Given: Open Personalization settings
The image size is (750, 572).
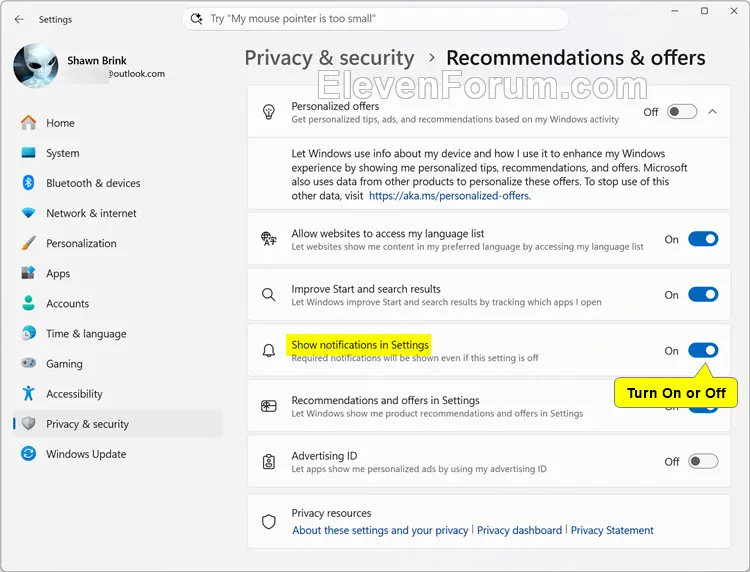Looking at the screenshot, I should 119,243.
